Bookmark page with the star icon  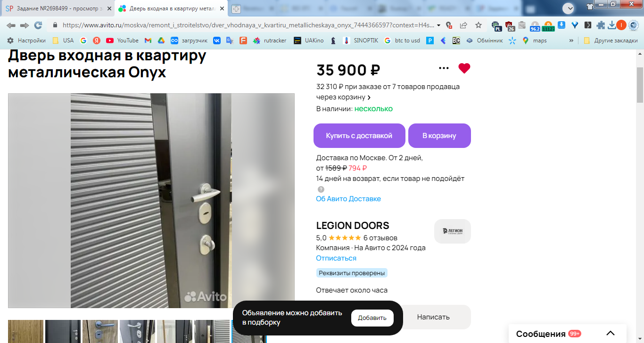pos(479,25)
